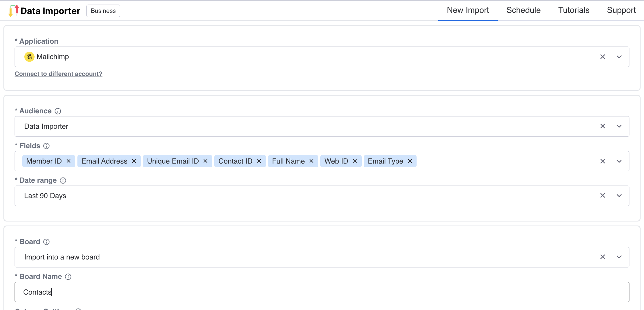The image size is (644, 310).
Task: Click the Data Importer audience combo box
Action: (x=322, y=126)
